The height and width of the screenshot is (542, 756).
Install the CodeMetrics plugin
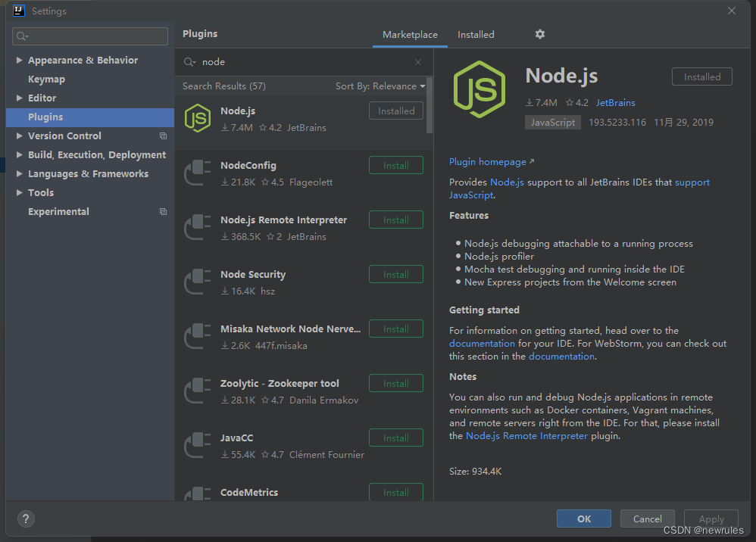pyautogui.click(x=396, y=492)
